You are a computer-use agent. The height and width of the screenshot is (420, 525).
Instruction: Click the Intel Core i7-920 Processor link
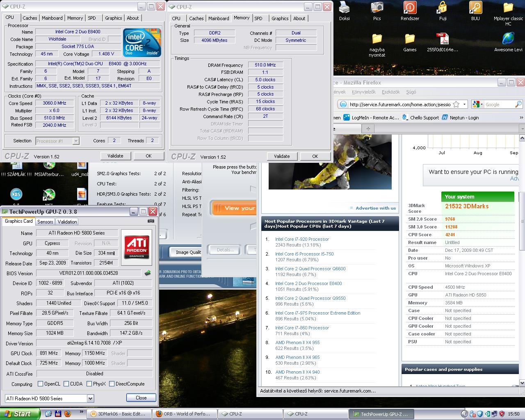click(302, 239)
